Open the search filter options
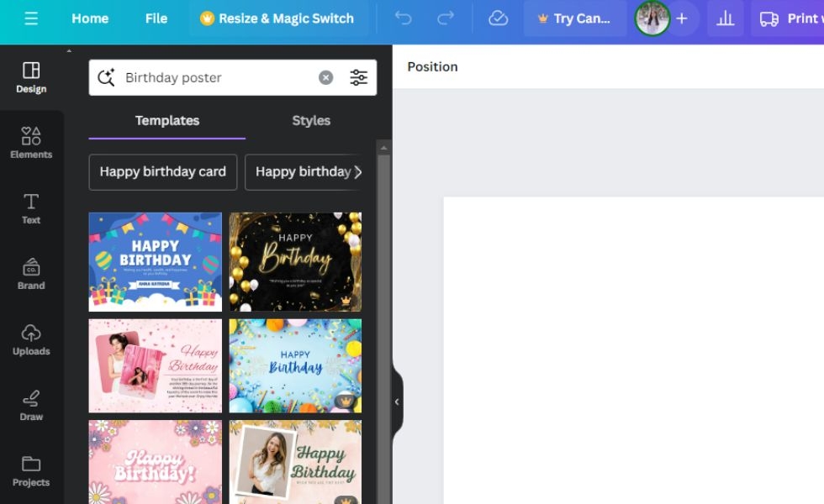The width and height of the screenshot is (824, 504). coord(359,76)
